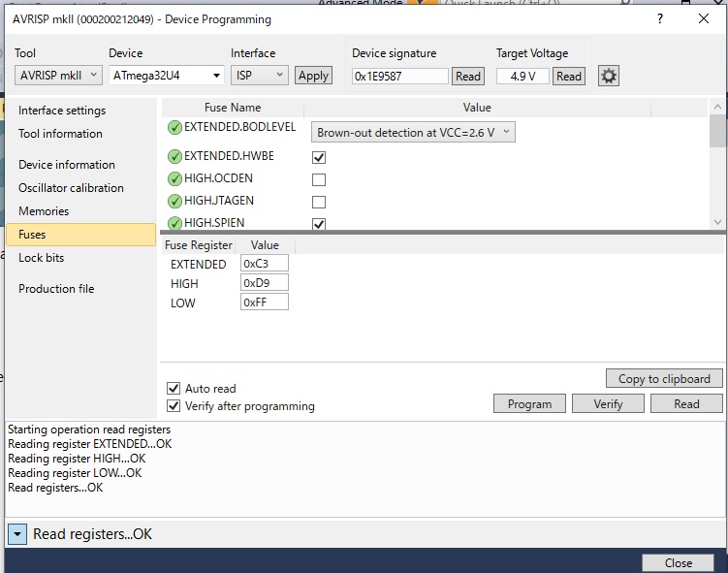Open the Oscillator calibration page
The image size is (728, 573).
pos(71,188)
